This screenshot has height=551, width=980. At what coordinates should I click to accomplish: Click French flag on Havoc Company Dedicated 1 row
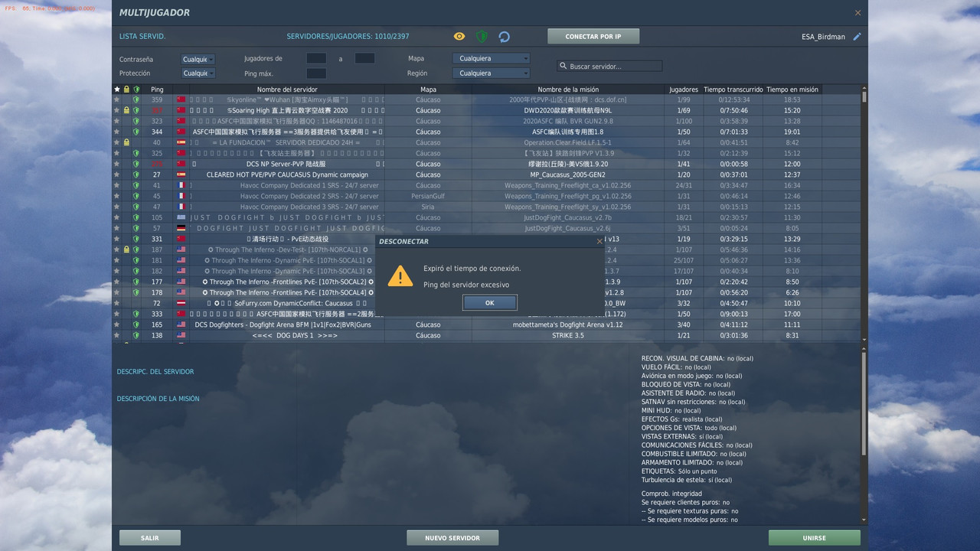tap(181, 185)
